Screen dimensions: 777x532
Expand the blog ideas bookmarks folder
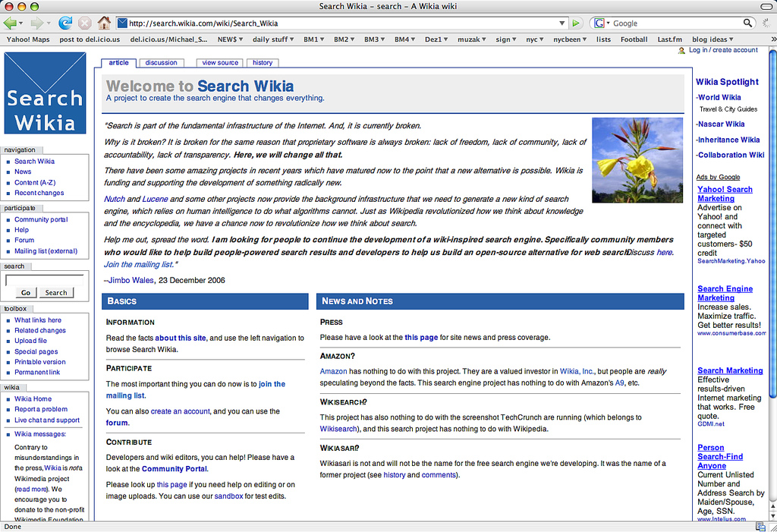click(713, 39)
